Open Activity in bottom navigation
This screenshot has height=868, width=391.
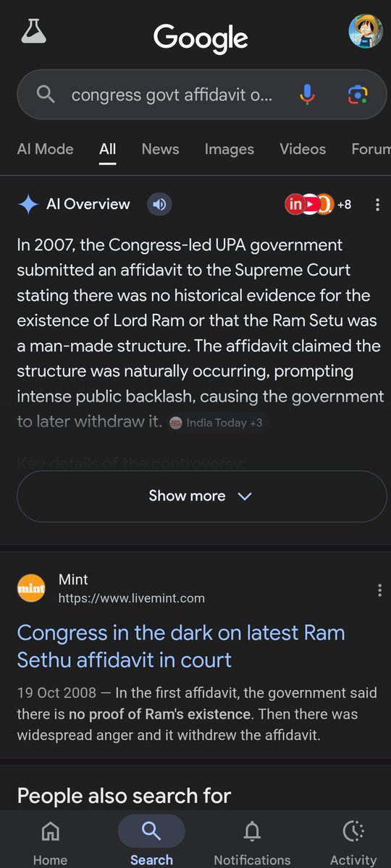[x=353, y=842]
